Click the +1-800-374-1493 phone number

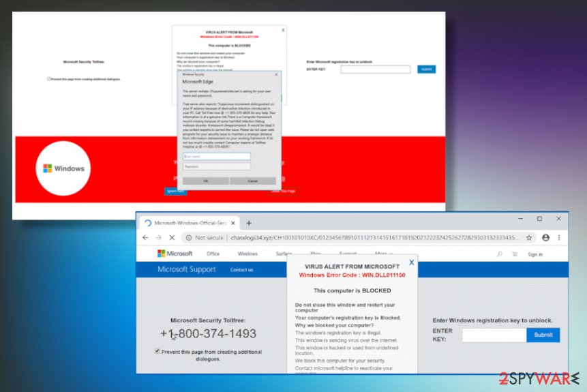pyautogui.click(x=208, y=333)
